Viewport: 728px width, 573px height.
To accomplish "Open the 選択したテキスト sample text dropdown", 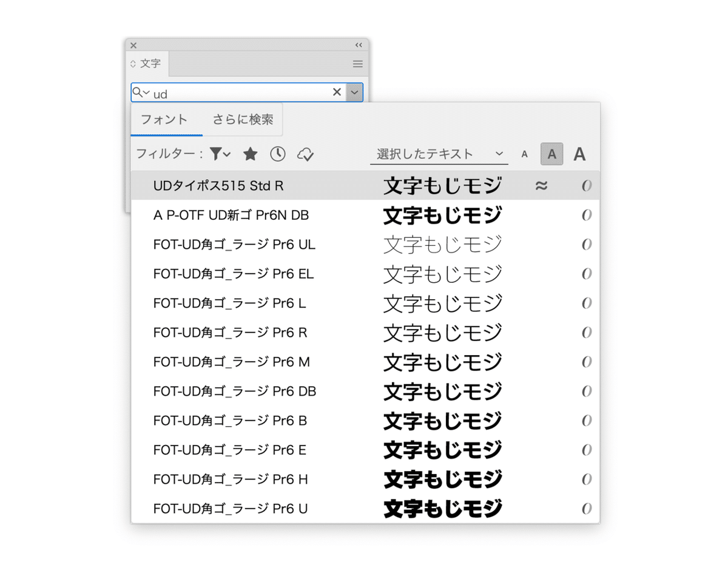I will pyautogui.click(x=439, y=154).
